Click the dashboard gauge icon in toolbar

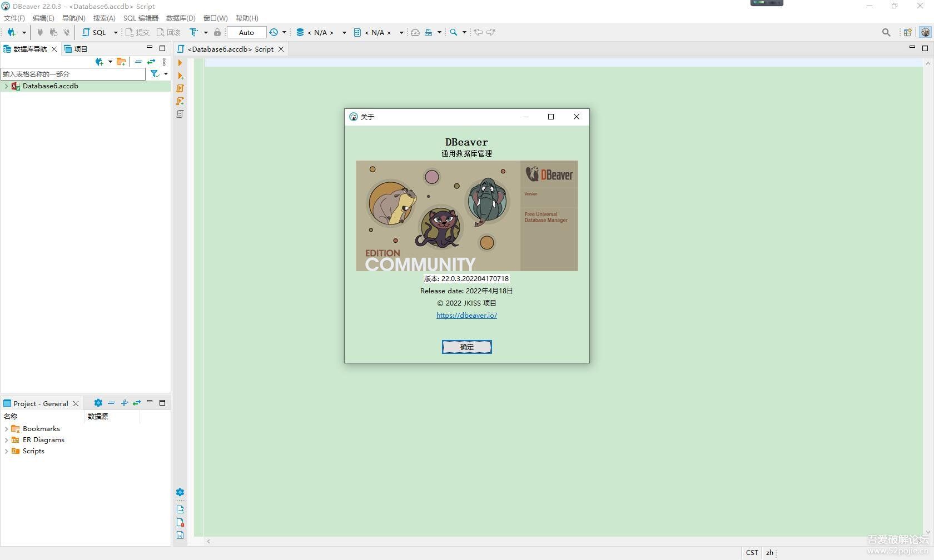(415, 32)
